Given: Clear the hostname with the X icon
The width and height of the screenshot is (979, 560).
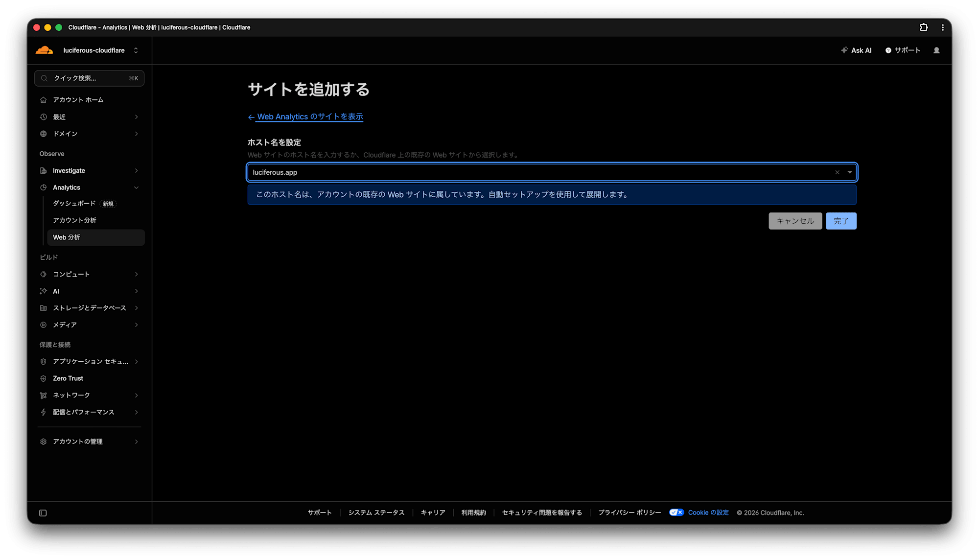Looking at the screenshot, I should 837,172.
